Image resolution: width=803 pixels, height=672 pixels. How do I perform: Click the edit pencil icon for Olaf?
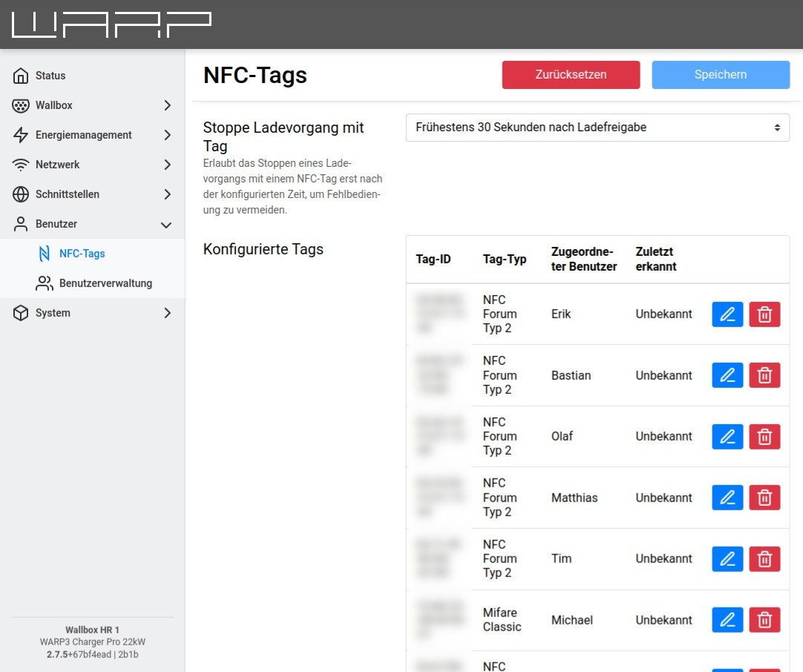tap(727, 437)
